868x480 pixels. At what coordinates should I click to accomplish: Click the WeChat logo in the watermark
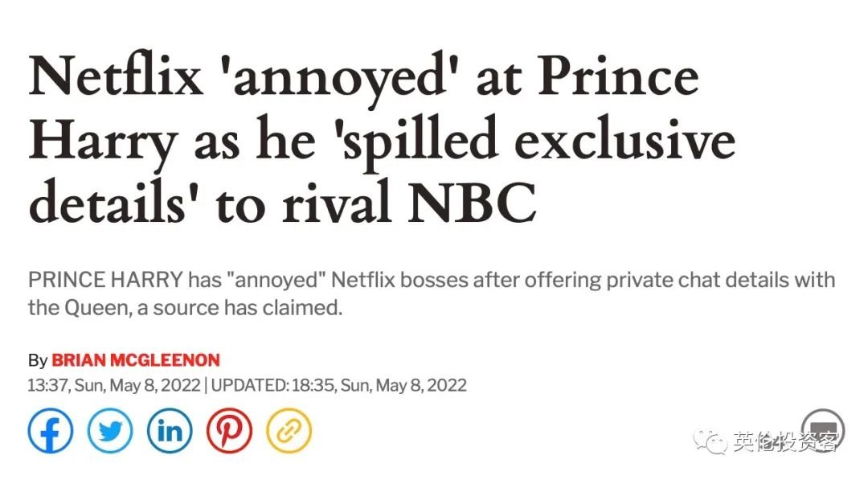coord(710,441)
